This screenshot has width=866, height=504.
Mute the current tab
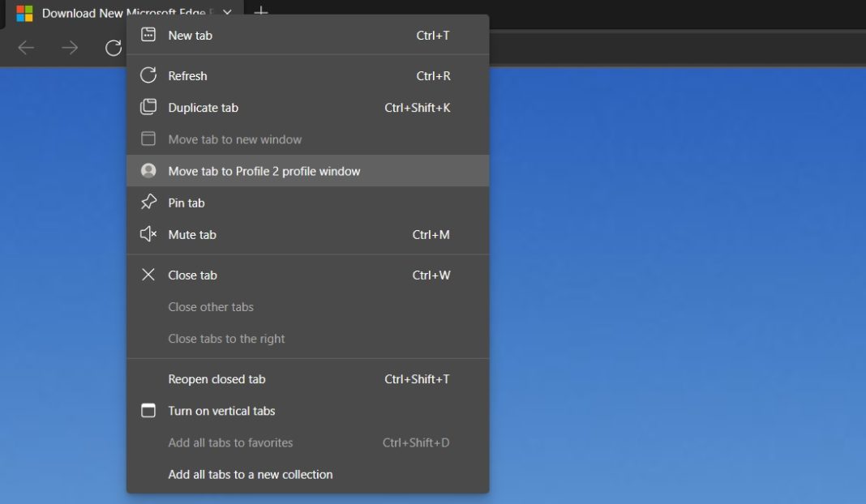(x=192, y=234)
